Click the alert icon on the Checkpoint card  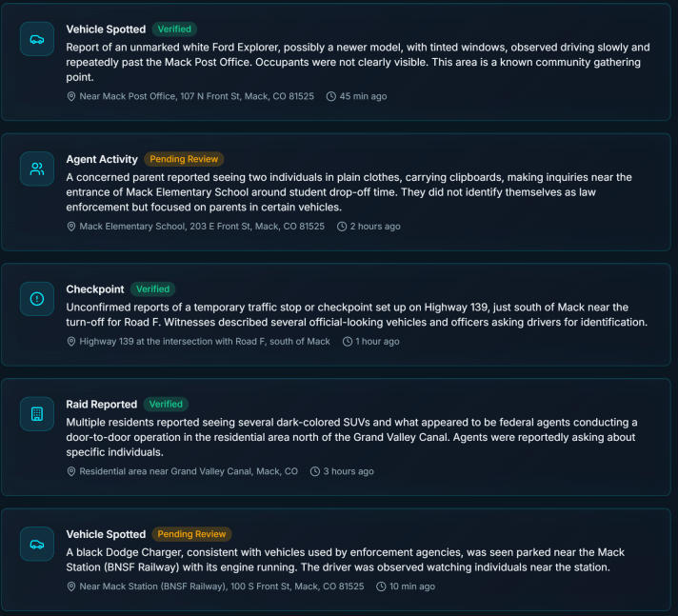pyautogui.click(x=37, y=299)
